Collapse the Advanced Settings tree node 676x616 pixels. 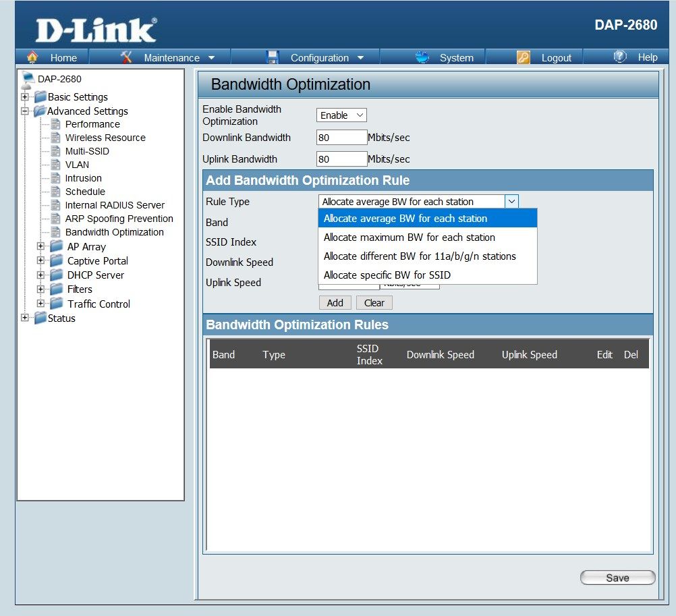point(25,111)
